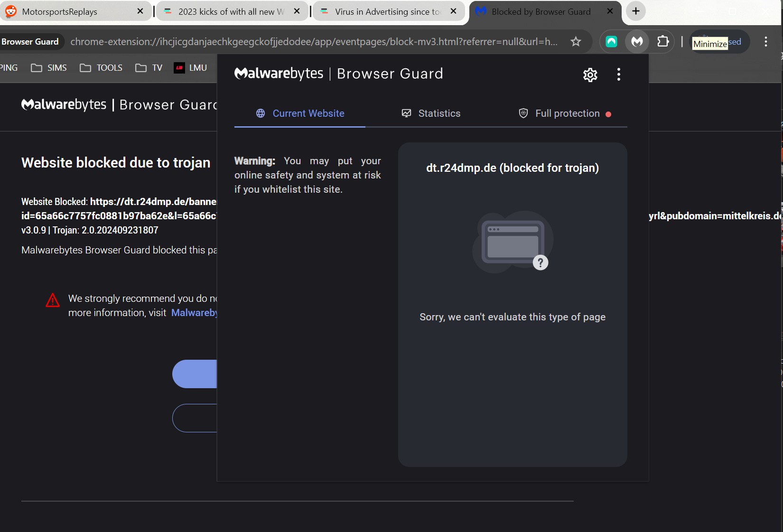
Task: Open Browser Guard settings gear
Action: tap(590, 75)
